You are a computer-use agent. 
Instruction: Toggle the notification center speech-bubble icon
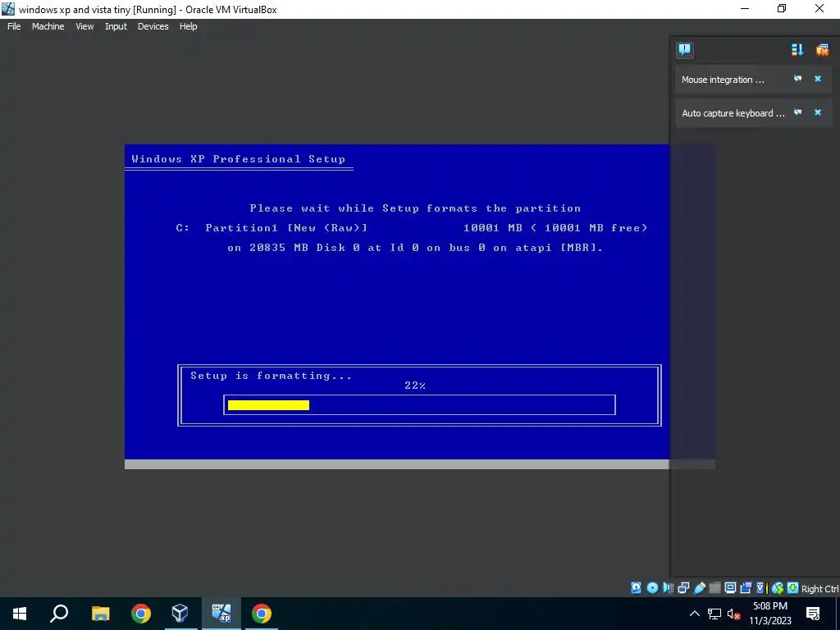685,50
